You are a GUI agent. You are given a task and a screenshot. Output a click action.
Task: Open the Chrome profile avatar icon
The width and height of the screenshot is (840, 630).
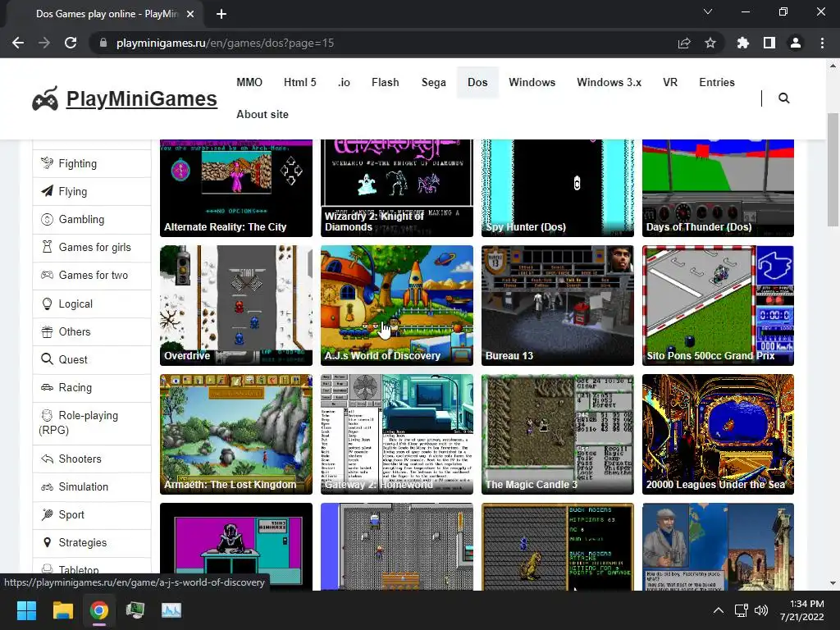pyautogui.click(x=796, y=43)
